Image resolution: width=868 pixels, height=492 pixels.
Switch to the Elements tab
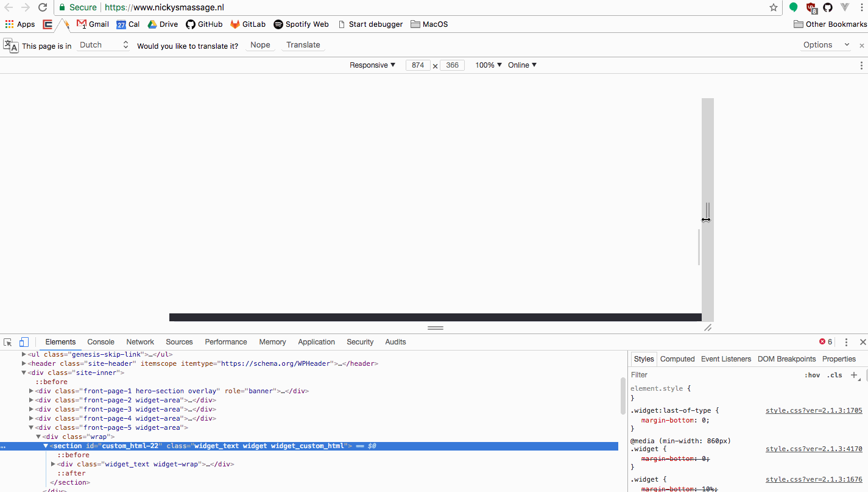coord(60,342)
